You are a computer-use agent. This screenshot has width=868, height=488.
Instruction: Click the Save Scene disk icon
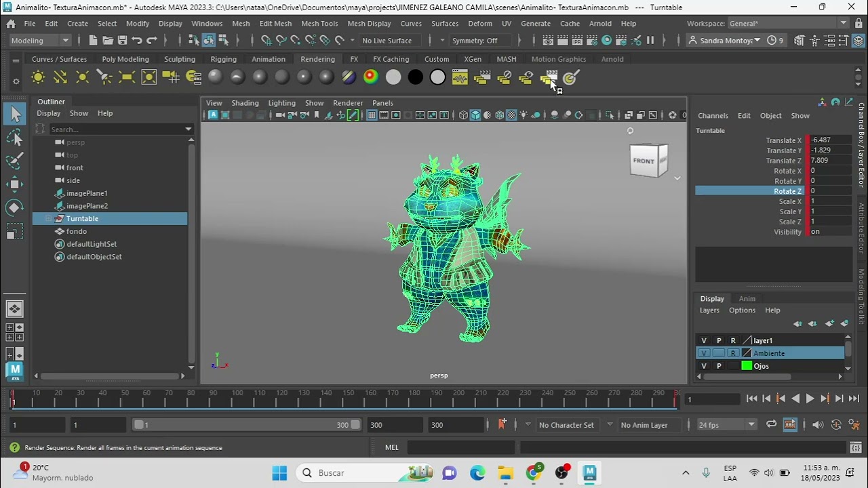pyautogui.click(x=122, y=41)
